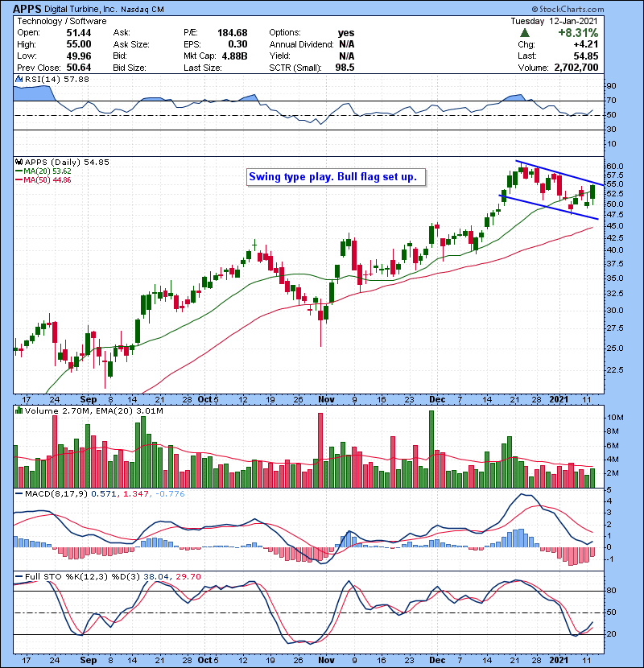Click the volume bars icon before Volume 2.70M
This screenshot has width=644, height=668.
[19, 410]
